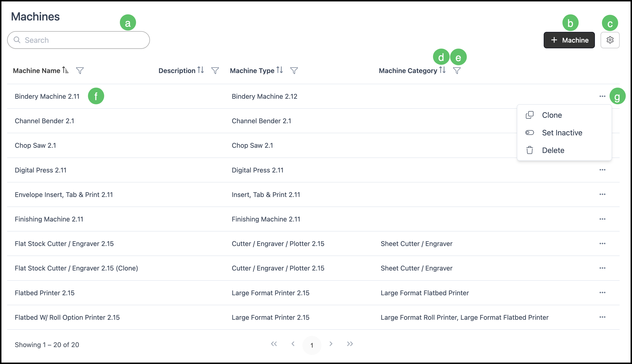The image size is (632, 364).
Task: Click the settings gear icon
Action: coord(610,40)
